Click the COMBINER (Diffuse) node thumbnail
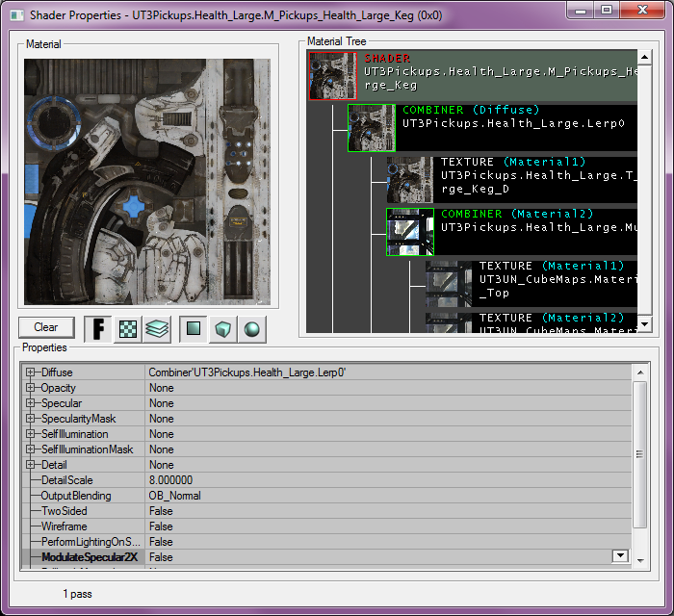 tap(372, 128)
